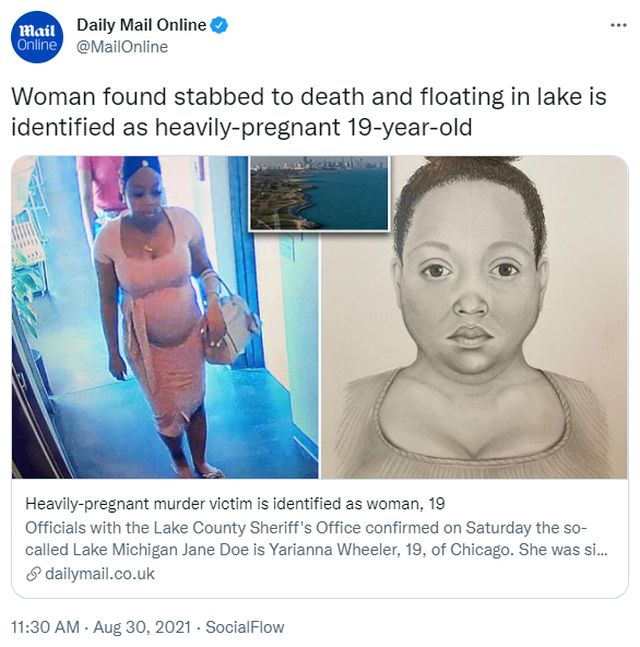Open the photo of woman in pink dress
This screenshot has width=640, height=647.
point(165,317)
